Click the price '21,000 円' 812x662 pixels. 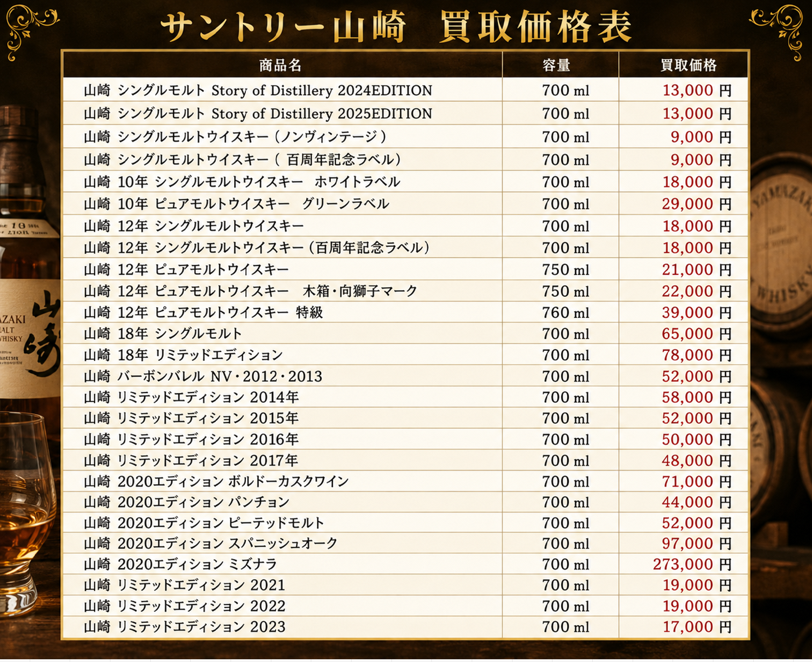coord(697,270)
